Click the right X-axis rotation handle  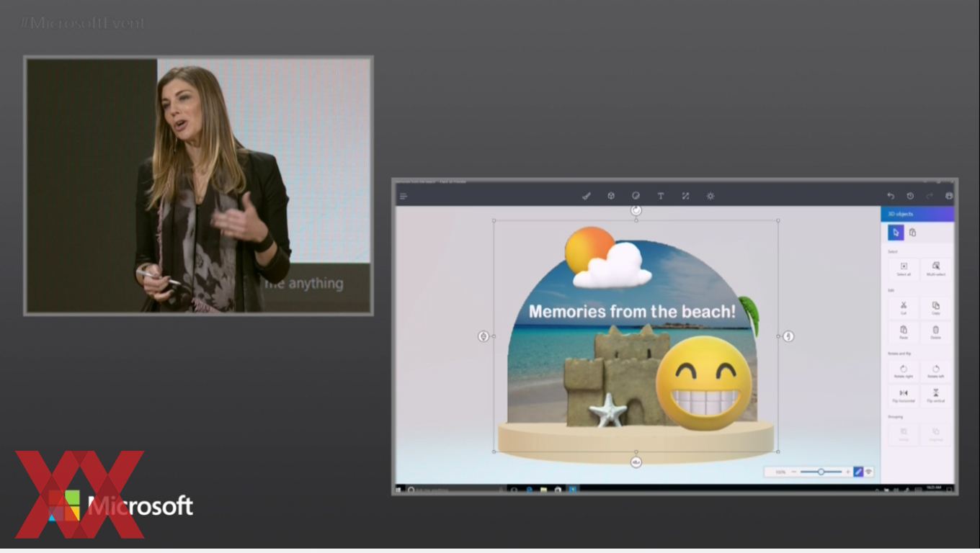(x=788, y=336)
